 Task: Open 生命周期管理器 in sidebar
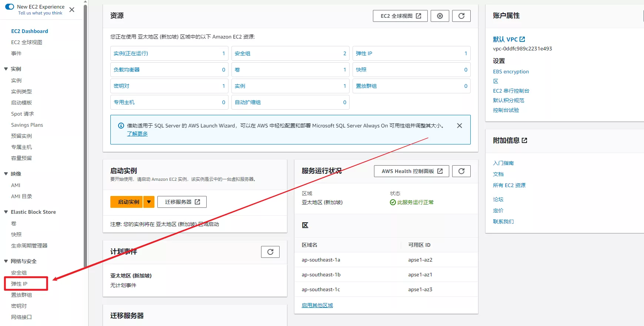click(29, 246)
